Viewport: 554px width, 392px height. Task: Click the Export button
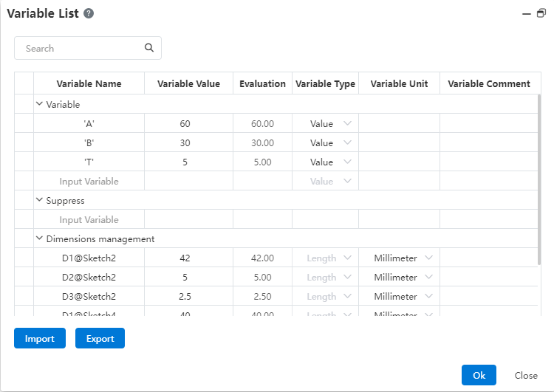pos(100,338)
